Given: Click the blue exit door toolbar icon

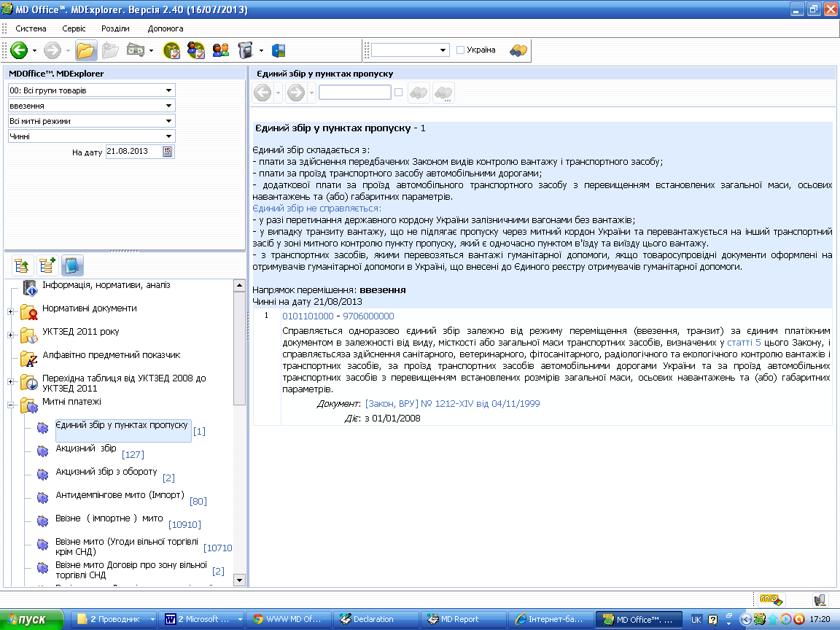Looking at the screenshot, I should click(279, 50).
